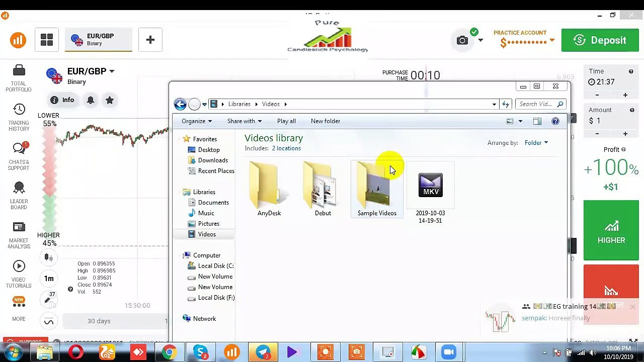Open the Leader Board medal icon
644x362 pixels.
pos(19,188)
